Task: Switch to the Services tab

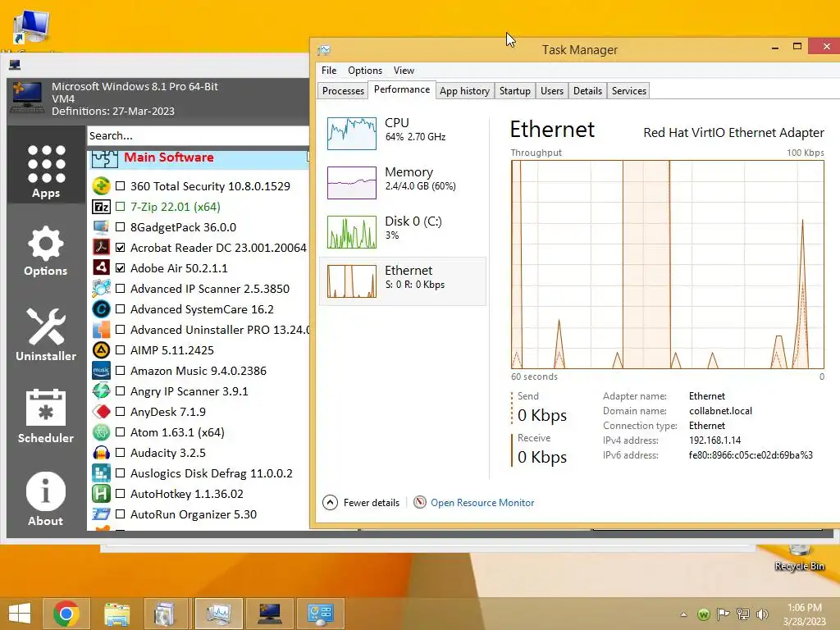Action: pyautogui.click(x=629, y=90)
